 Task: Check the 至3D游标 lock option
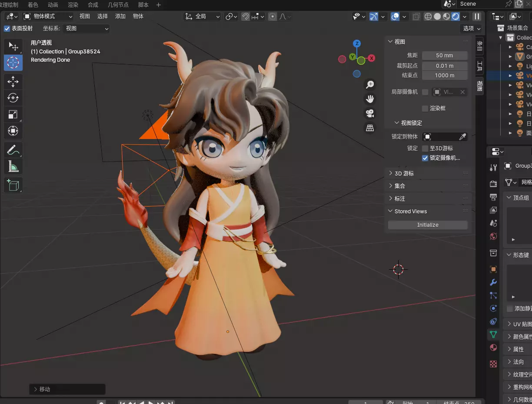(425, 148)
